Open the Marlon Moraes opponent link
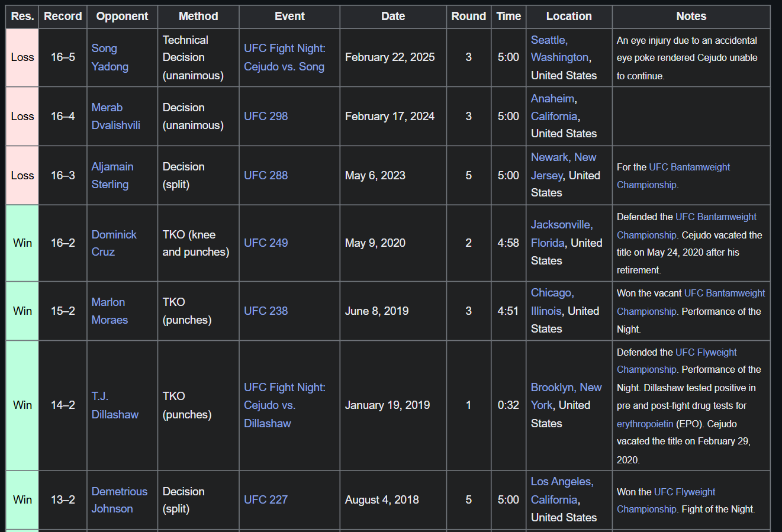The height and width of the screenshot is (532, 782). 110,311
